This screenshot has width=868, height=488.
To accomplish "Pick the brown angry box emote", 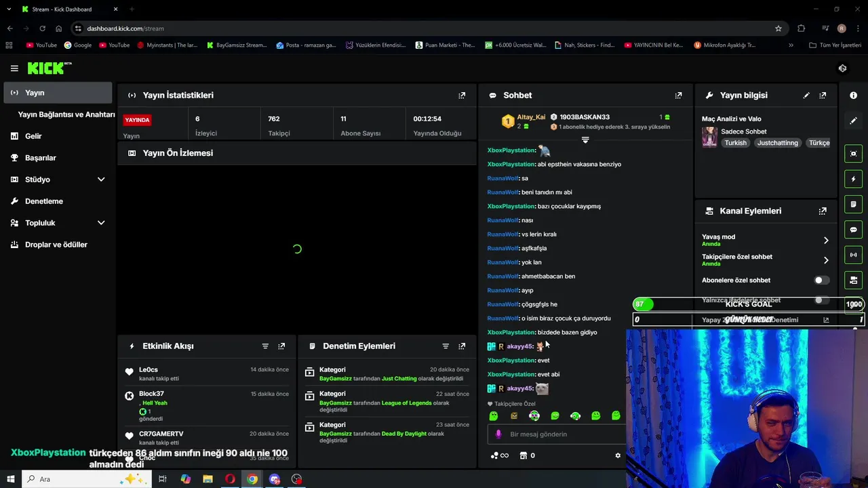I will [514, 415].
